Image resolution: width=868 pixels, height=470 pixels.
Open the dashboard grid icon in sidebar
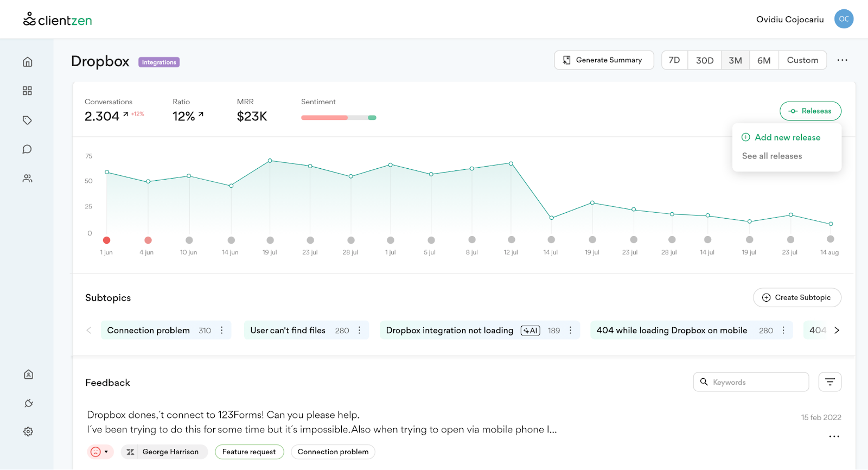coord(27,91)
